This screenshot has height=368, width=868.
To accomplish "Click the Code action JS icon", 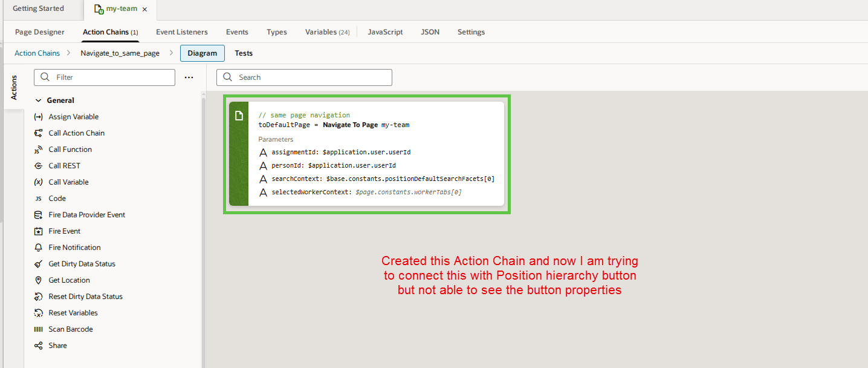I will click(39, 199).
